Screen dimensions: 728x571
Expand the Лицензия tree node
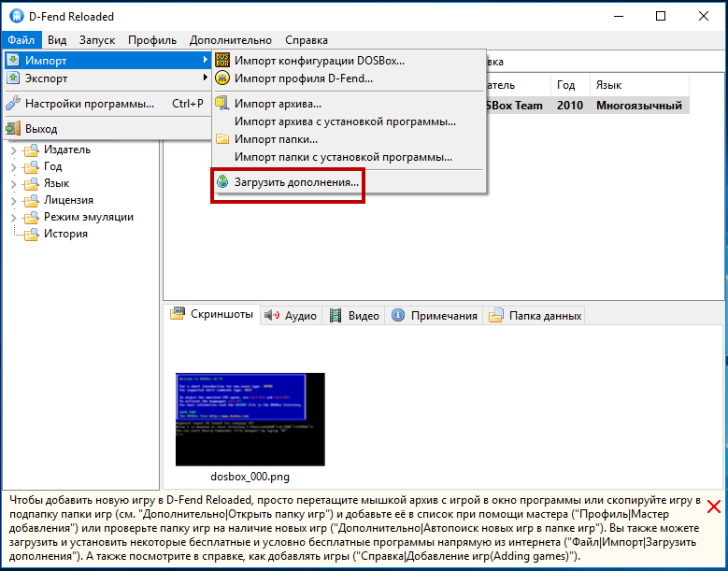click(x=14, y=201)
